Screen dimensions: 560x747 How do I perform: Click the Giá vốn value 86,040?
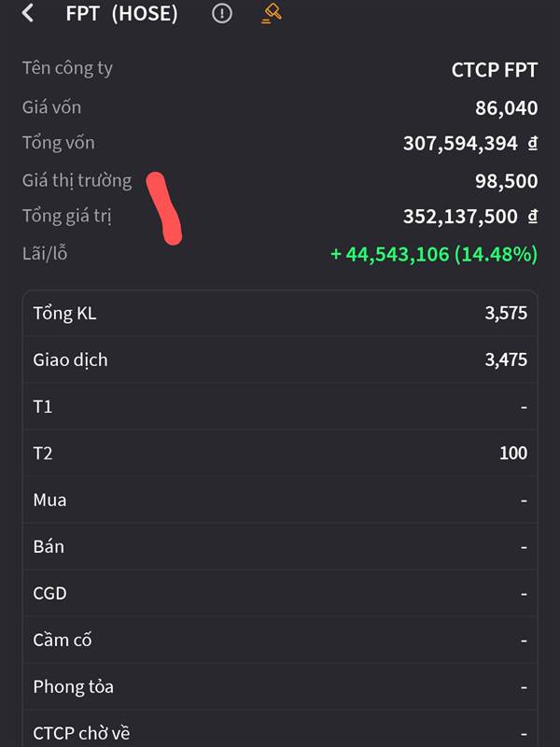[506, 108]
